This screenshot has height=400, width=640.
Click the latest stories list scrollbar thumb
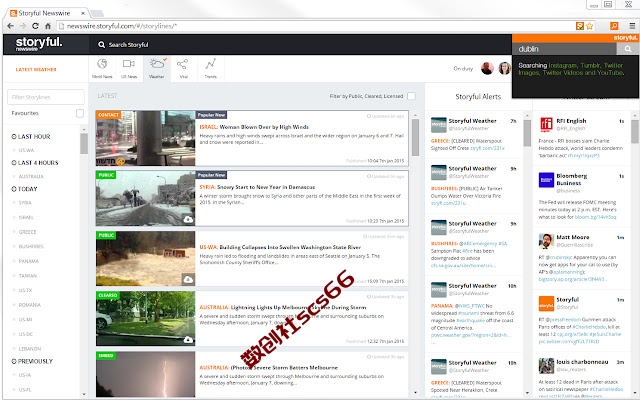coord(415,138)
